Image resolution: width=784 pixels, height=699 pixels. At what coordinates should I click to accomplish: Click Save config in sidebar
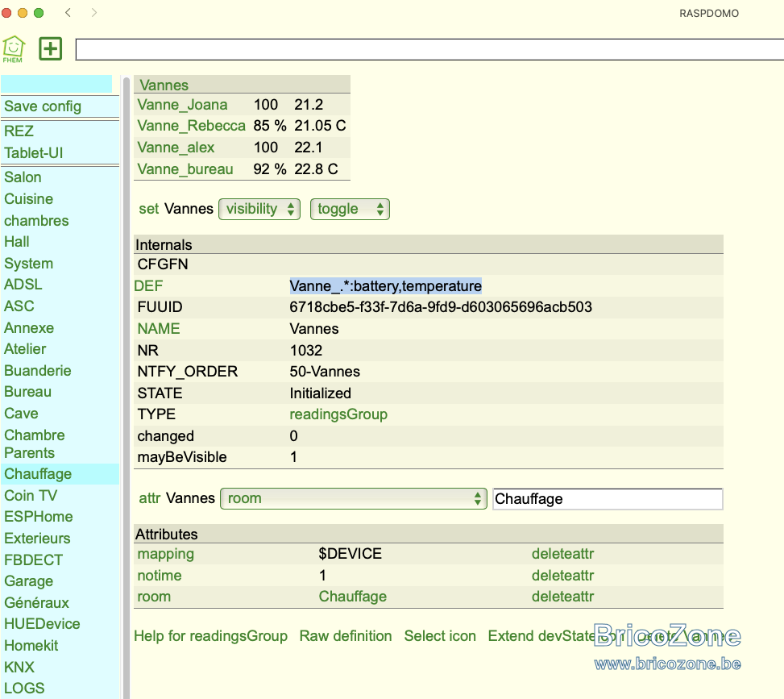[x=43, y=106]
